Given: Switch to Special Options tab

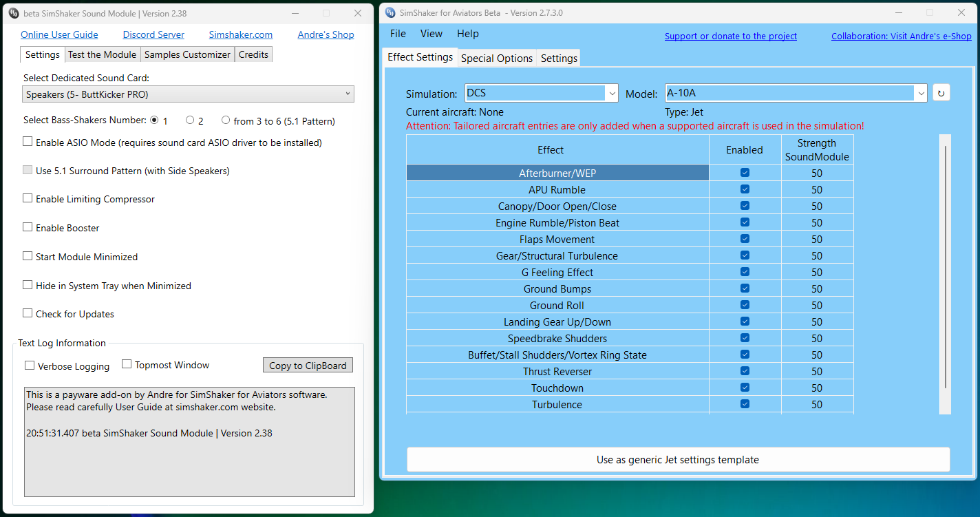Looking at the screenshot, I should tap(497, 59).
